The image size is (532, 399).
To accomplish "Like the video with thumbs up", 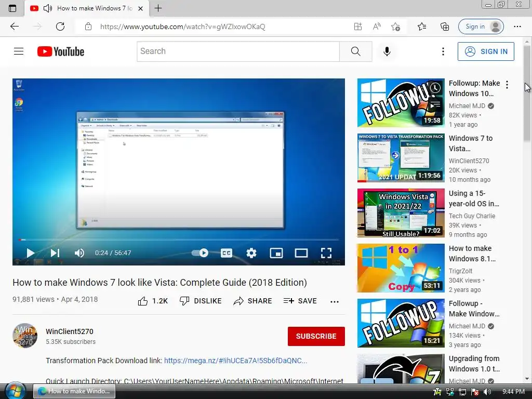I will coord(153,301).
